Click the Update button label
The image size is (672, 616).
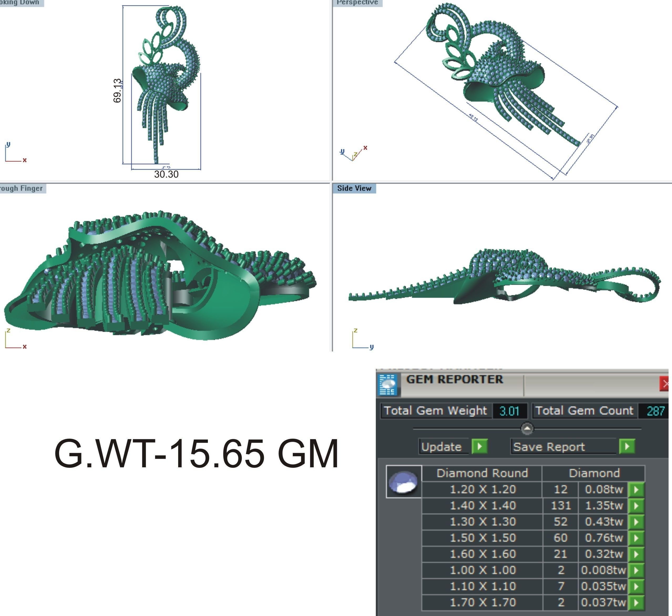(444, 446)
